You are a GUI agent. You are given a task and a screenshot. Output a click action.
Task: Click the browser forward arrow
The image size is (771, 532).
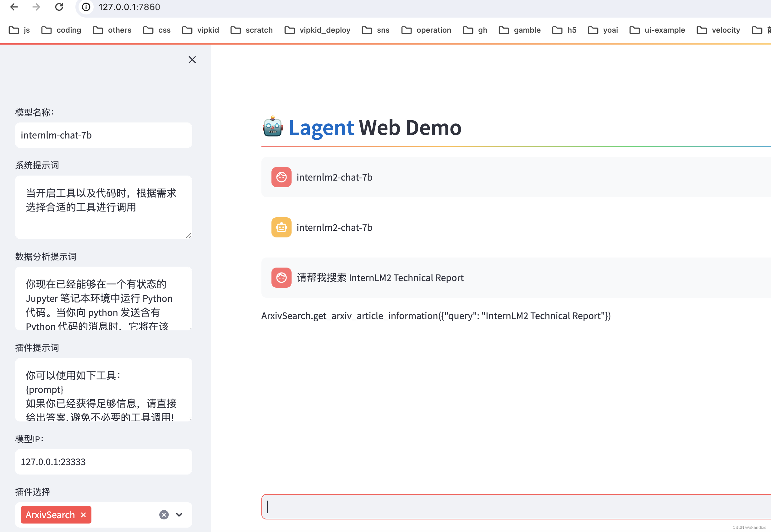36,7
